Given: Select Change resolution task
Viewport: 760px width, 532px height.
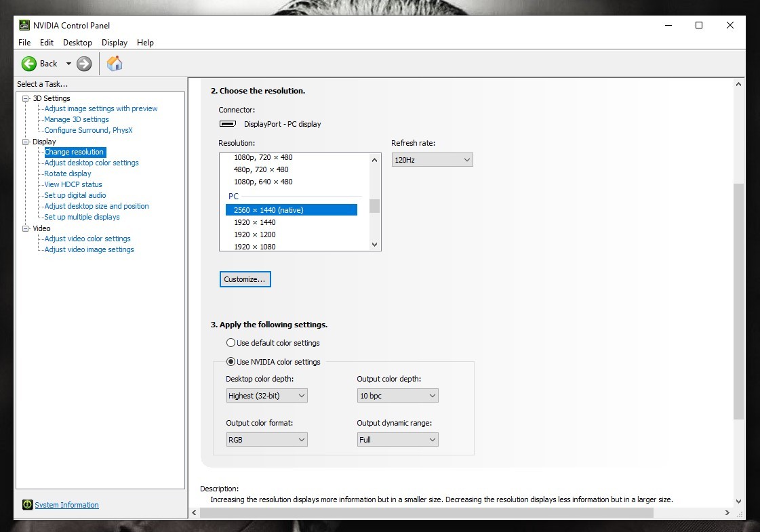Looking at the screenshot, I should tap(74, 152).
